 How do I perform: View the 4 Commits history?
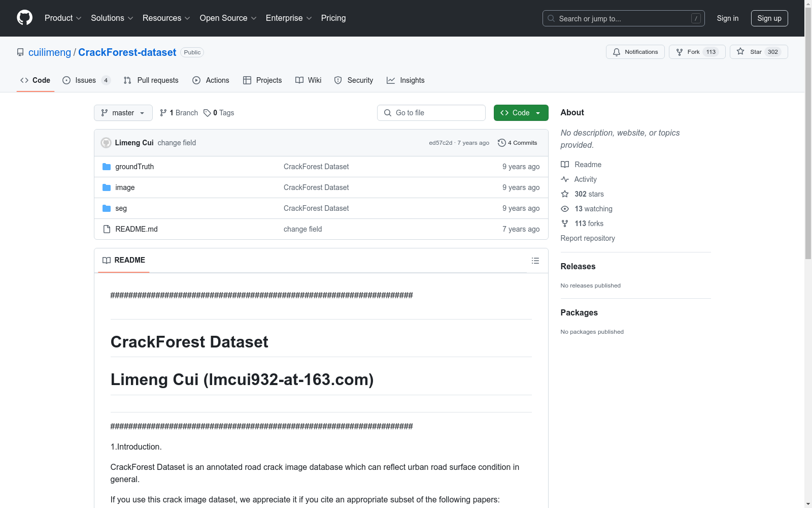tap(518, 143)
